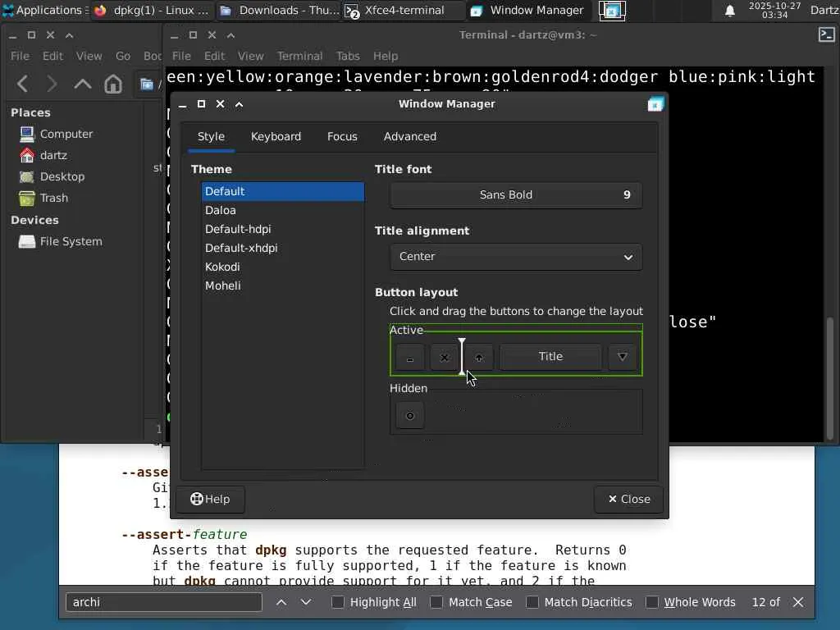Click the Help button in Window Manager
Image resolution: width=840 pixels, height=630 pixels.
(x=210, y=500)
